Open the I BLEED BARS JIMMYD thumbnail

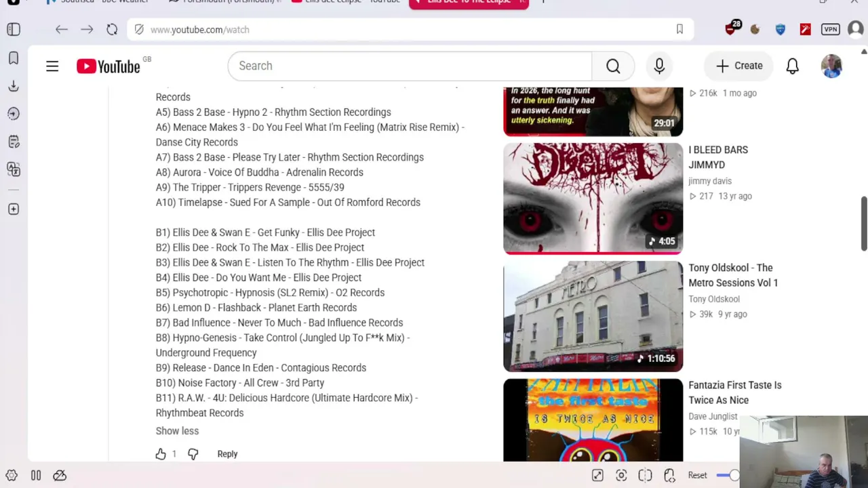point(593,199)
